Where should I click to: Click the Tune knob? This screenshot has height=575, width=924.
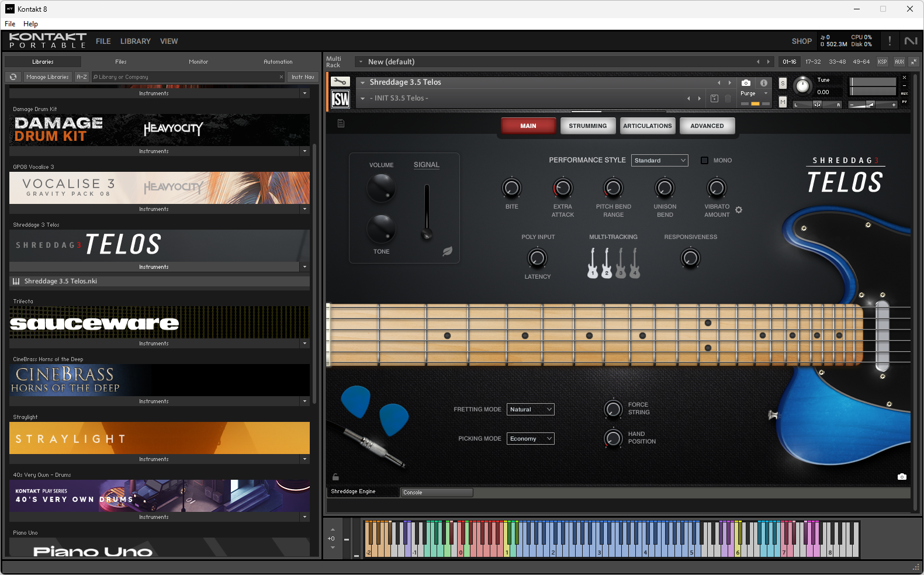pyautogui.click(x=803, y=86)
